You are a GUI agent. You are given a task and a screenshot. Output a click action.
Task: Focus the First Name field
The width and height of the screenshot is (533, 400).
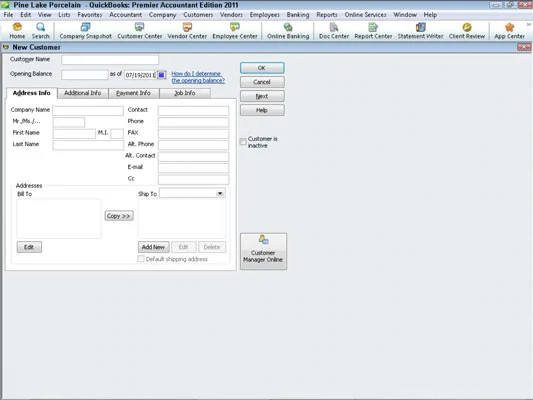tap(74, 134)
